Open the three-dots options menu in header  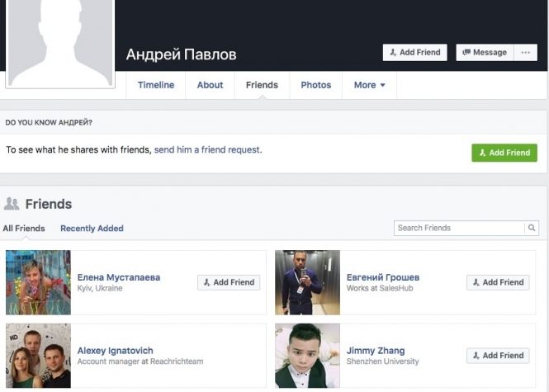(x=524, y=52)
